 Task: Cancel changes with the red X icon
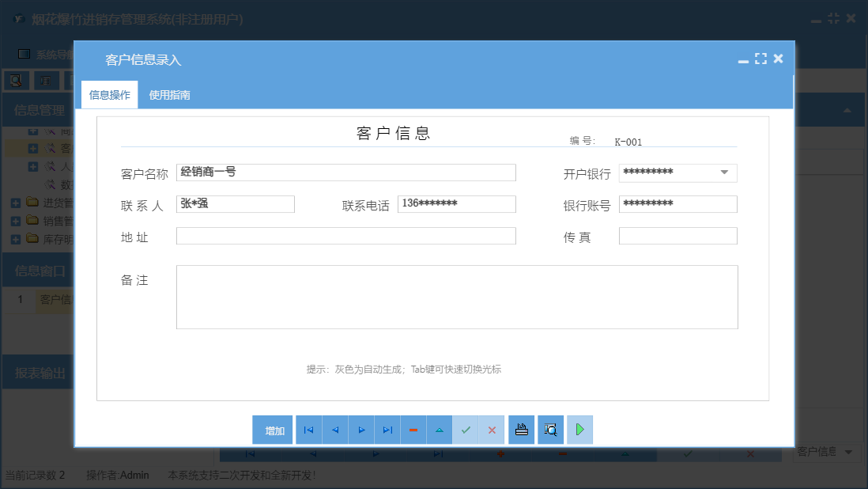[492, 430]
